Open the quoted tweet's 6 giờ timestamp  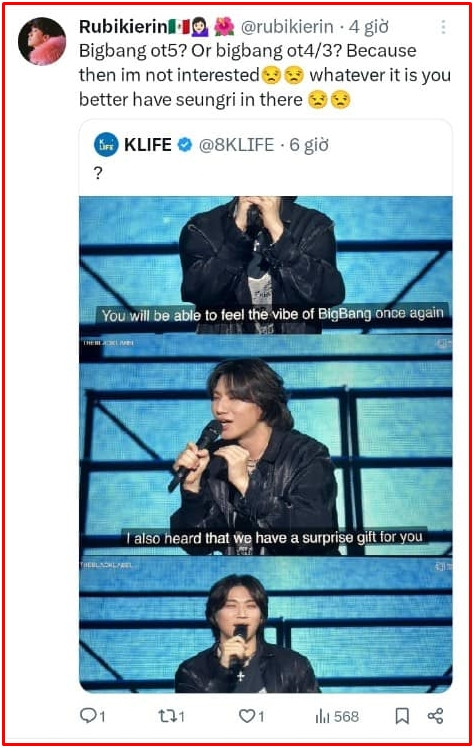(x=309, y=145)
